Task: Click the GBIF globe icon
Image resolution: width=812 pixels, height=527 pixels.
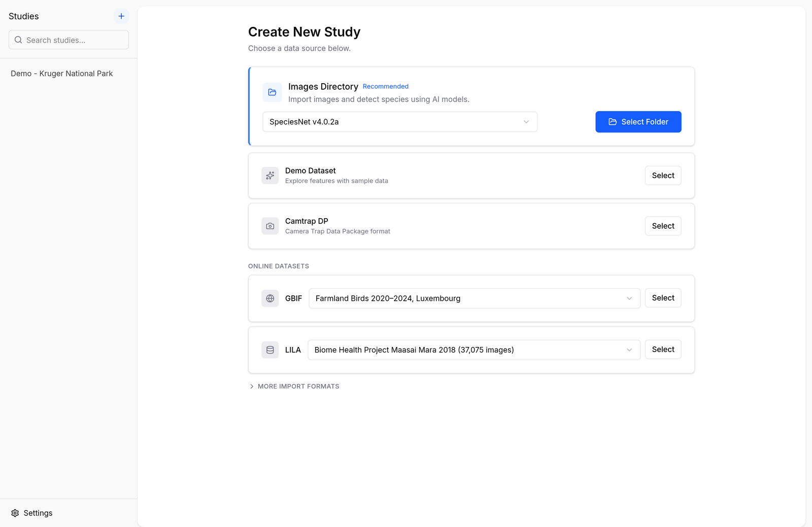Action: (x=270, y=298)
